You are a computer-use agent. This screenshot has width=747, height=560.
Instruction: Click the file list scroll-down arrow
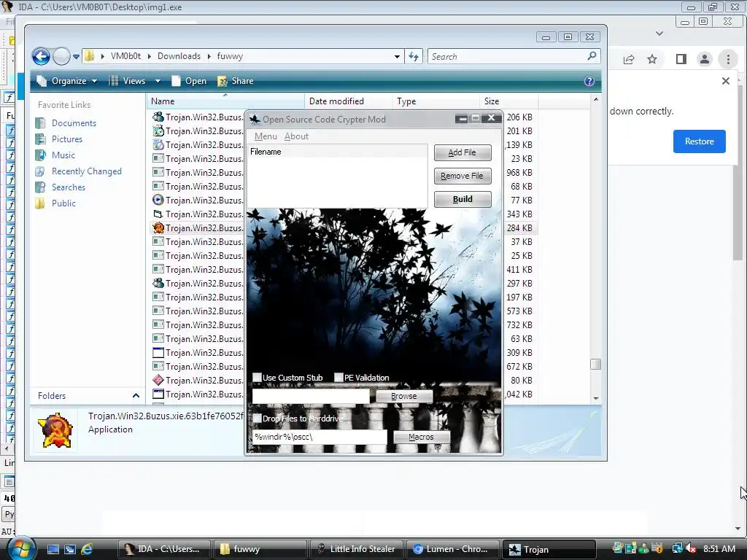[595, 398]
